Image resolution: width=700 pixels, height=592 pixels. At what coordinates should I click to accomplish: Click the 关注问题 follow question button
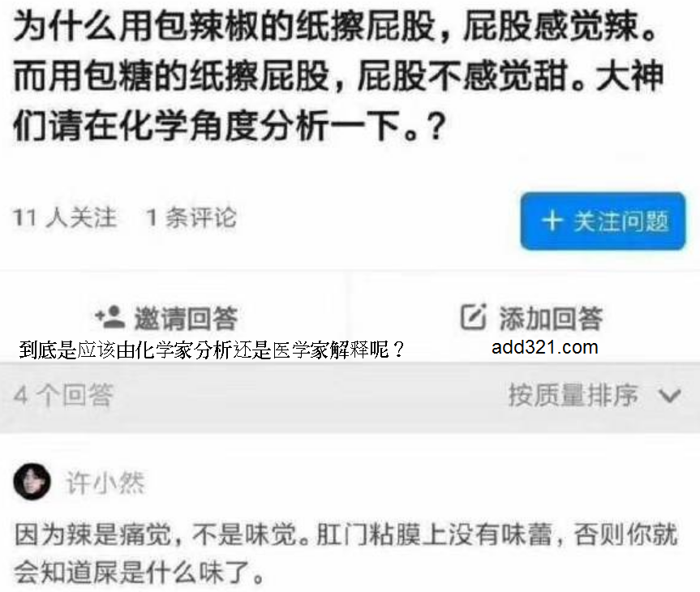(603, 221)
